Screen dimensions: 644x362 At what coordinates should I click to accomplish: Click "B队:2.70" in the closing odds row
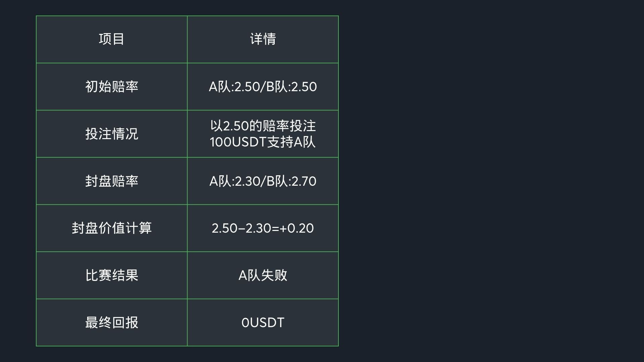coord(291,181)
